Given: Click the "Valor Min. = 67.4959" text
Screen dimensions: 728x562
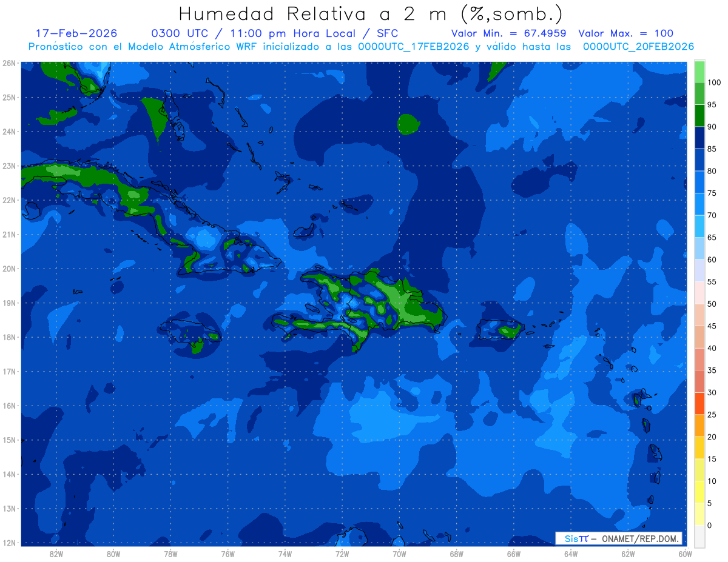Looking at the screenshot, I should (509, 33).
